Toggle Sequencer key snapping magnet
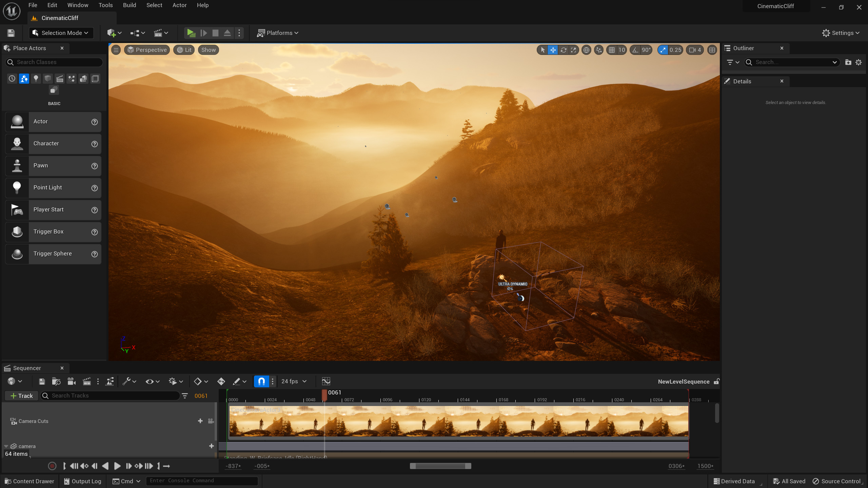 [x=261, y=381]
